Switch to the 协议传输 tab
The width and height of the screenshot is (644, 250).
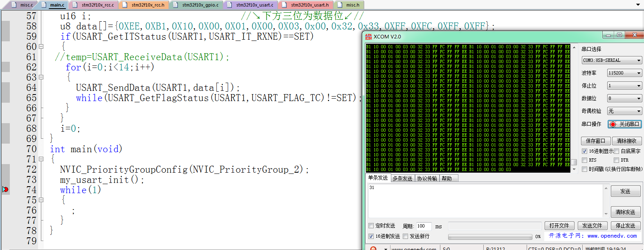427,178
